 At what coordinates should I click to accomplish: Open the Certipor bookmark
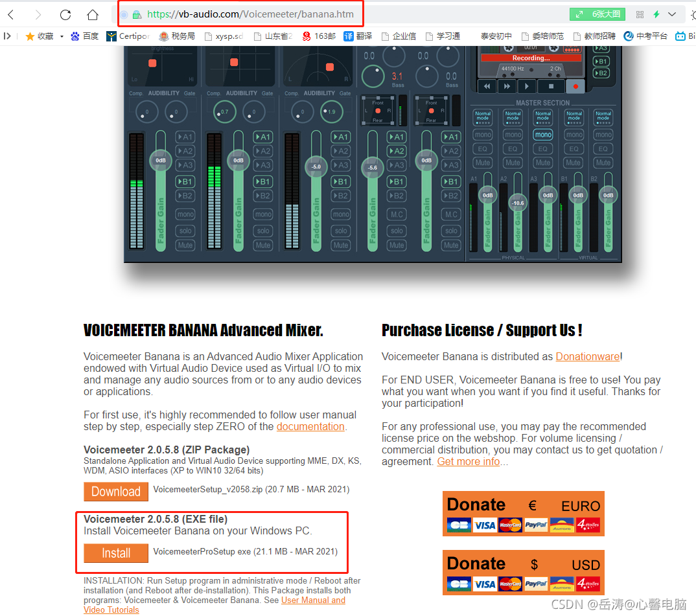(x=128, y=36)
